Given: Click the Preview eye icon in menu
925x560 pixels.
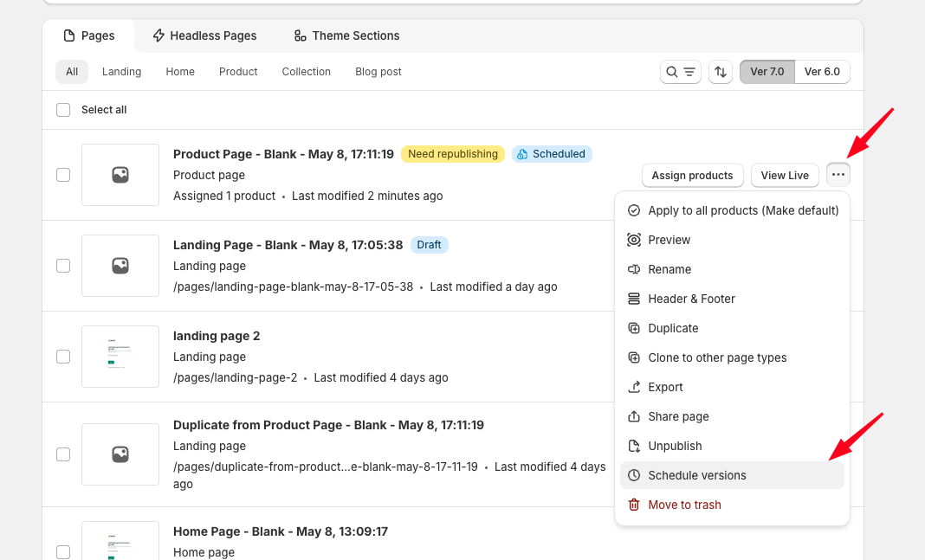Looking at the screenshot, I should (x=634, y=240).
